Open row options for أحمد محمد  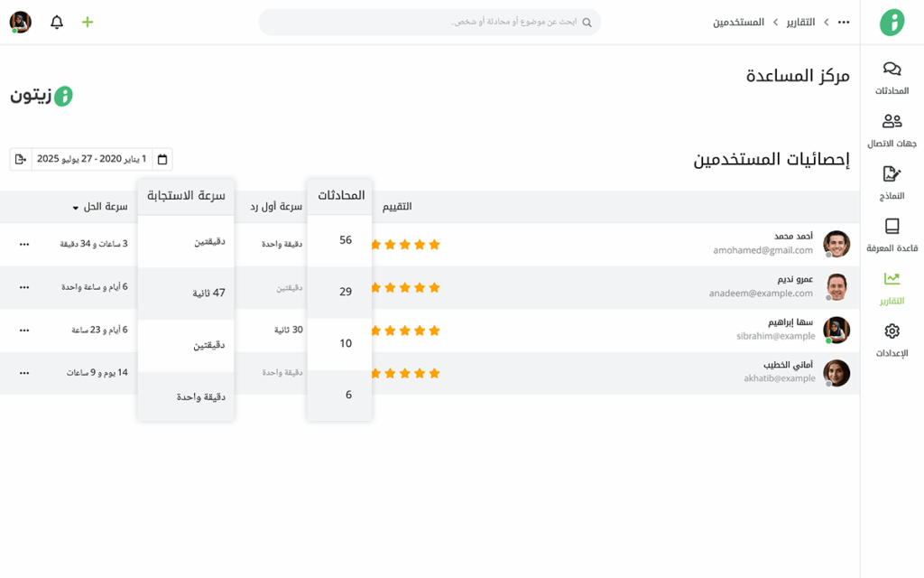click(24, 244)
